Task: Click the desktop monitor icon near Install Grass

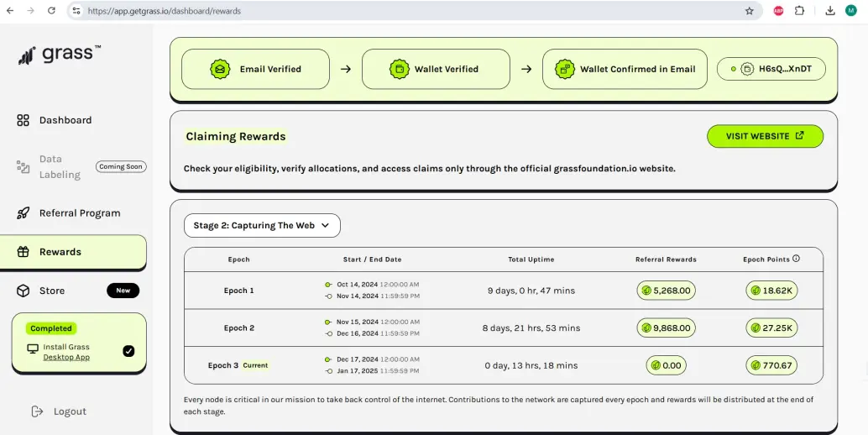Action: (x=33, y=349)
